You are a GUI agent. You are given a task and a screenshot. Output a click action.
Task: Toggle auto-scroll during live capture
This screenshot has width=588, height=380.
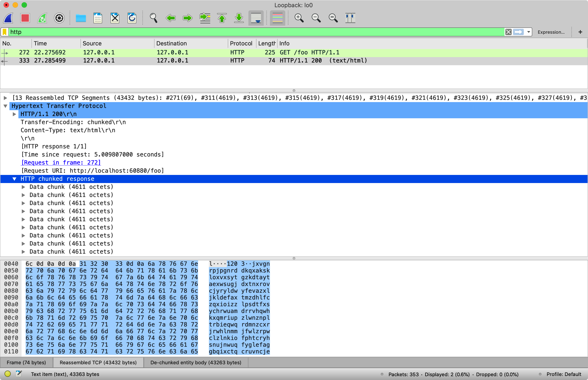(256, 18)
